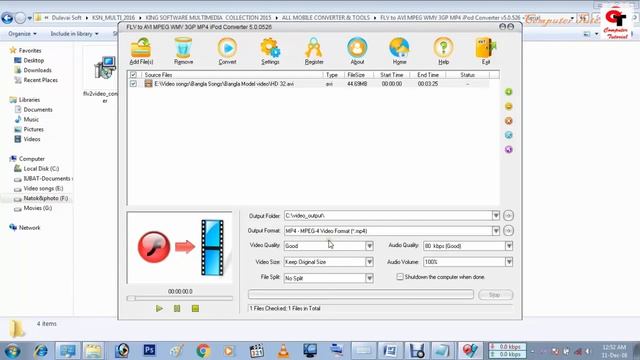Start conversion with the Convert icon
The height and width of the screenshot is (360, 640).
pos(227,51)
